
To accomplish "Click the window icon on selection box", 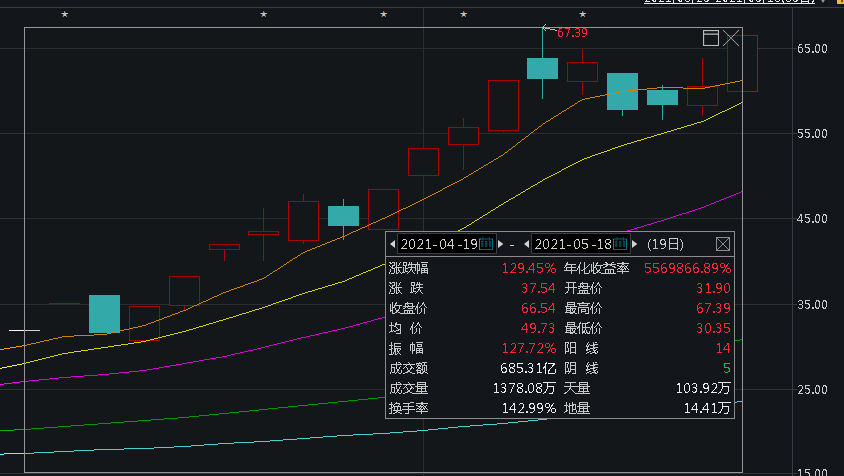I will (711, 38).
